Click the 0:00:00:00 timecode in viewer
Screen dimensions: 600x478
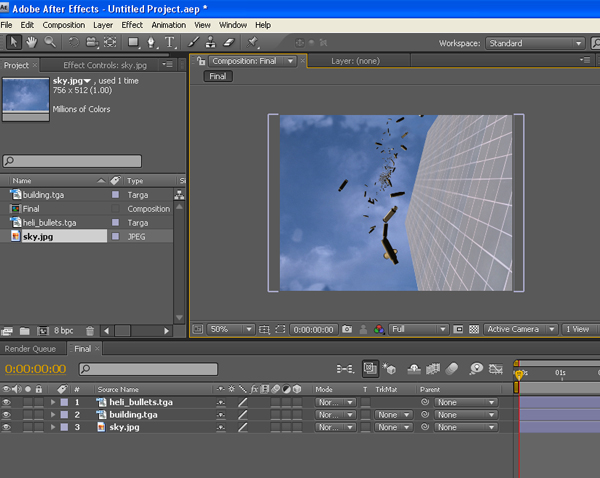pos(313,330)
